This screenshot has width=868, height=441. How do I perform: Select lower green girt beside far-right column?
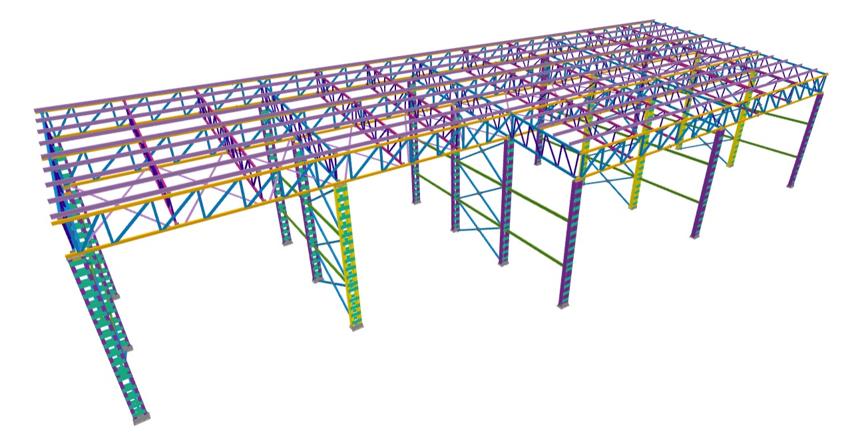772,149
